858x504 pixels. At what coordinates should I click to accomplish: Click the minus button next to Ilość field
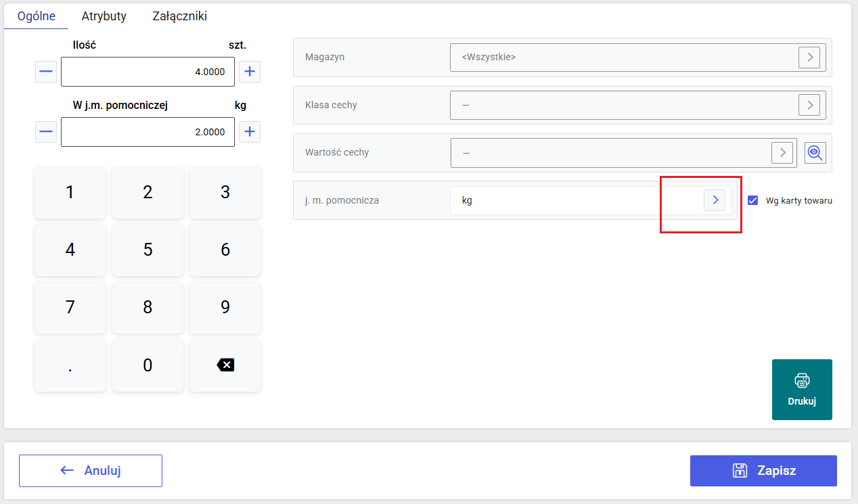[46, 71]
